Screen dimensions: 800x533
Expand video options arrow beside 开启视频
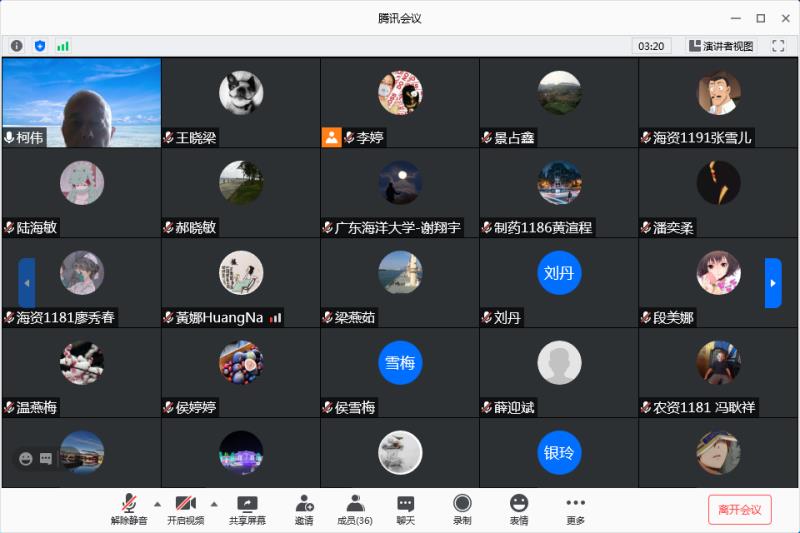pos(214,503)
